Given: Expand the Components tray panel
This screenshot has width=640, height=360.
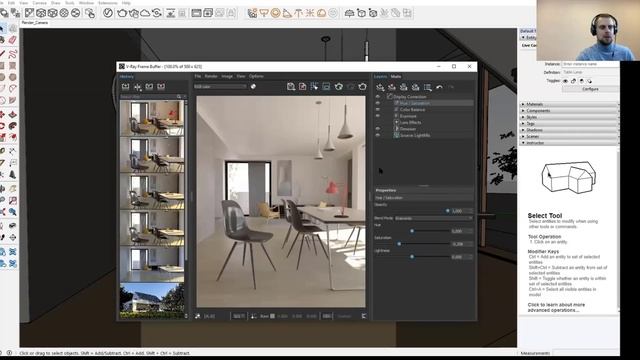Looking at the screenshot, I should (x=568, y=111).
